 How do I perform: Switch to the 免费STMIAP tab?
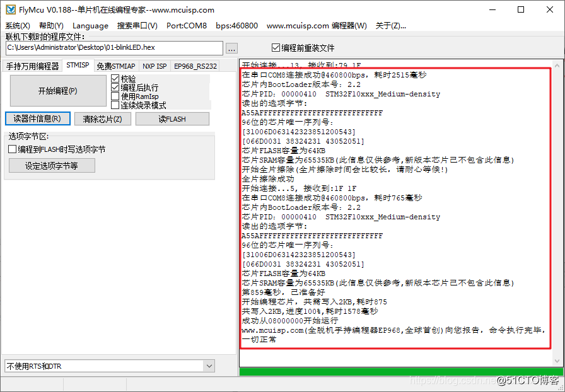coord(116,66)
